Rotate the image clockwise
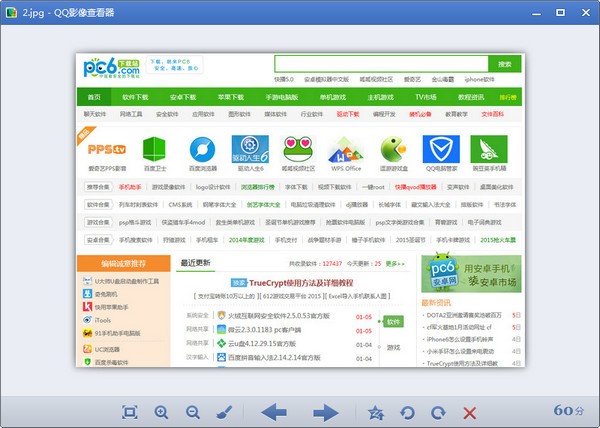 [438, 412]
